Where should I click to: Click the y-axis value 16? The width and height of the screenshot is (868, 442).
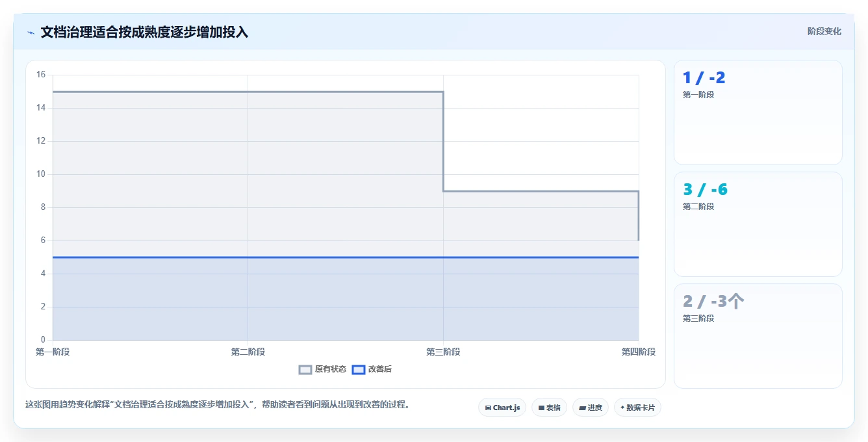pos(41,75)
